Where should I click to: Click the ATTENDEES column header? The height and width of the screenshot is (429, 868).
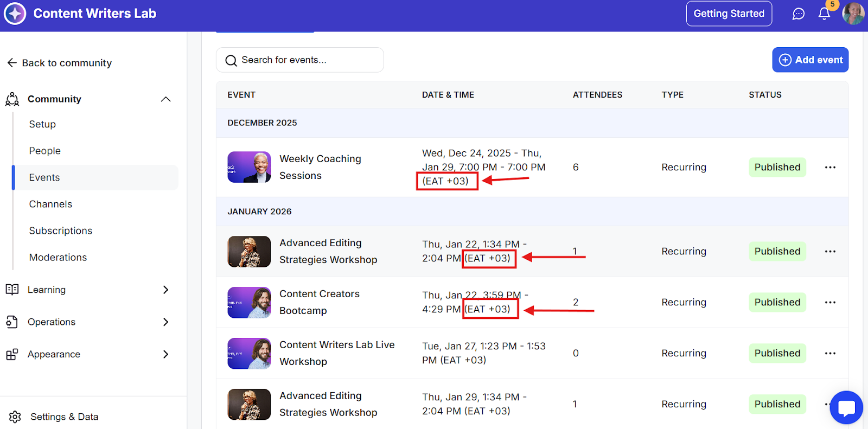pyautogui.click(x=597, y=95)
